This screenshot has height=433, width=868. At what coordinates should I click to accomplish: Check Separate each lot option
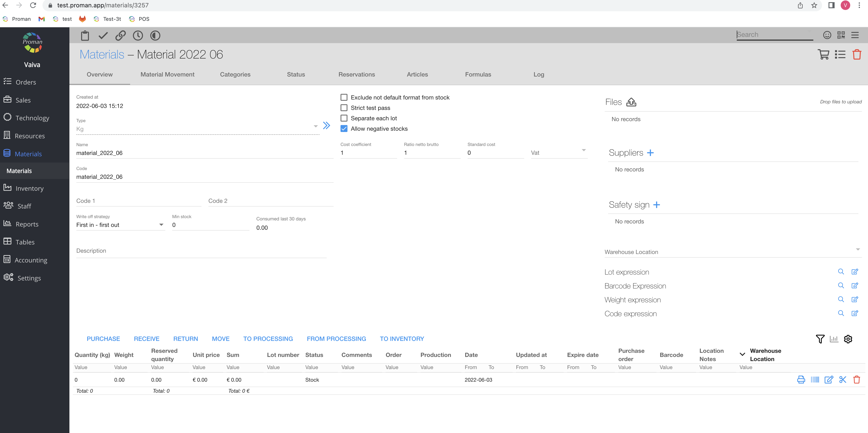click(x=344, y=118)
